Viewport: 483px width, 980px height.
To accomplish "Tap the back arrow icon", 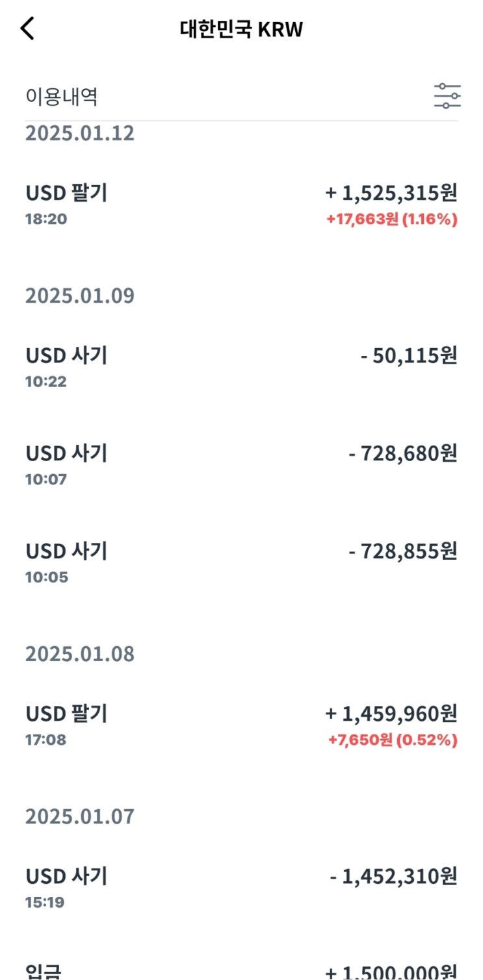I will pos(27,29).
